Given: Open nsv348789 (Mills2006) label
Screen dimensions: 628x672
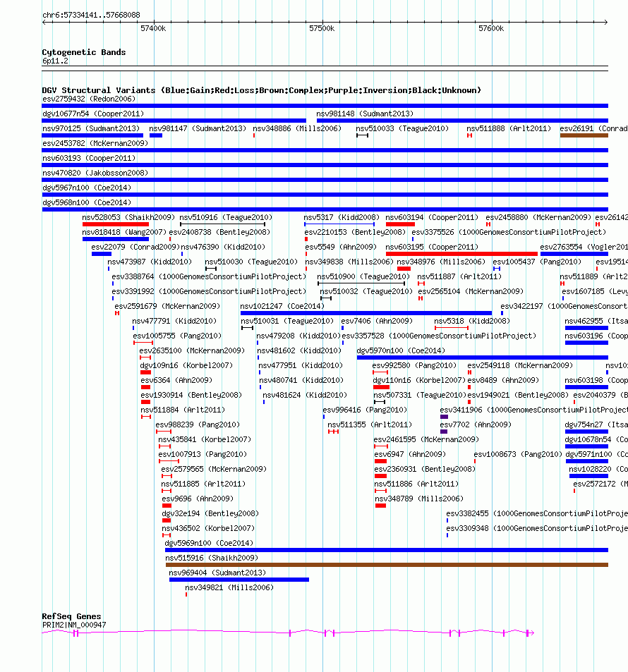Looking at the screenshot, I should 419,499.
